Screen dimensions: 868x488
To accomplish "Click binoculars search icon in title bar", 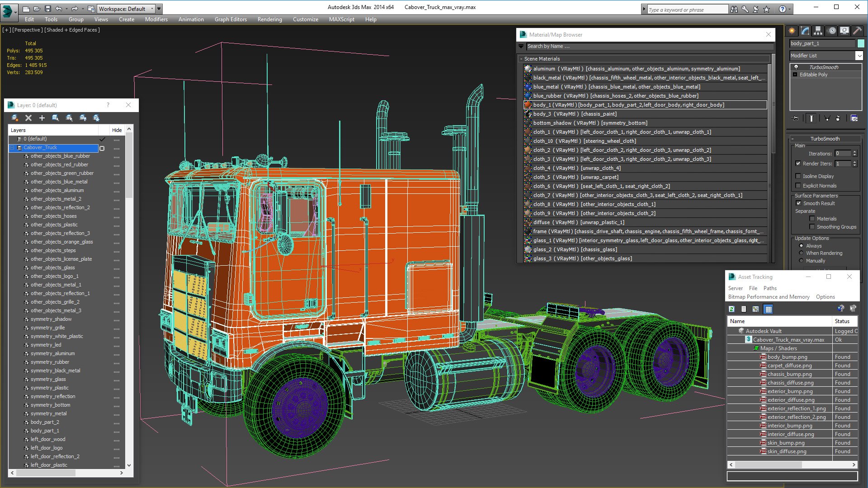I will coord(734,9).
